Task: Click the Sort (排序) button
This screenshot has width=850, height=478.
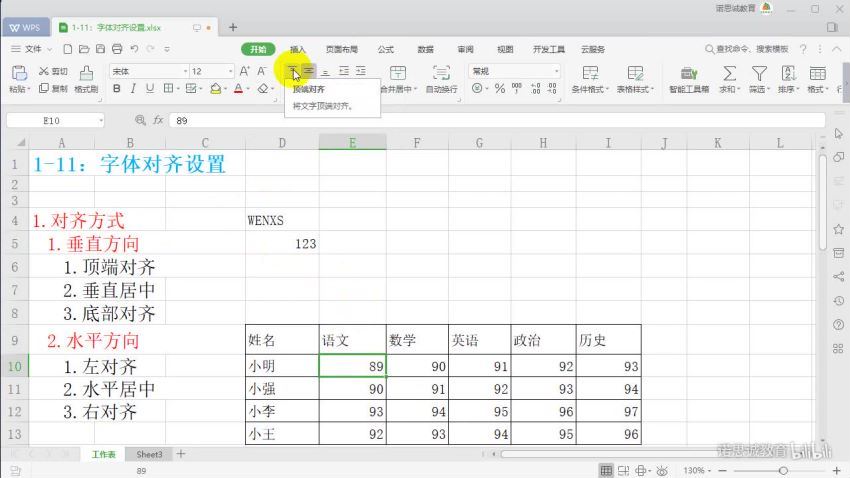Action: (789, 79)
